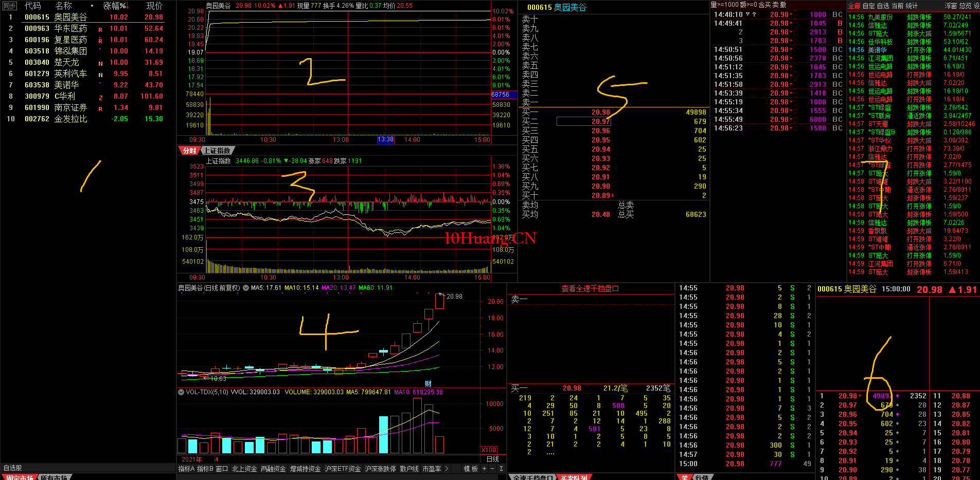Screen dimensions: 980x480
Task: Switch to 买卖队列 tab
Action: click(574, 477)
